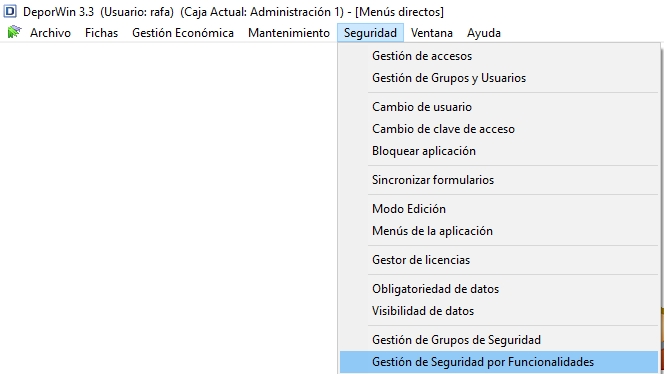This screenshot has height=374, width=666.
Task: Activate Modo Edición entry
Action: click(x=499, y=208)
